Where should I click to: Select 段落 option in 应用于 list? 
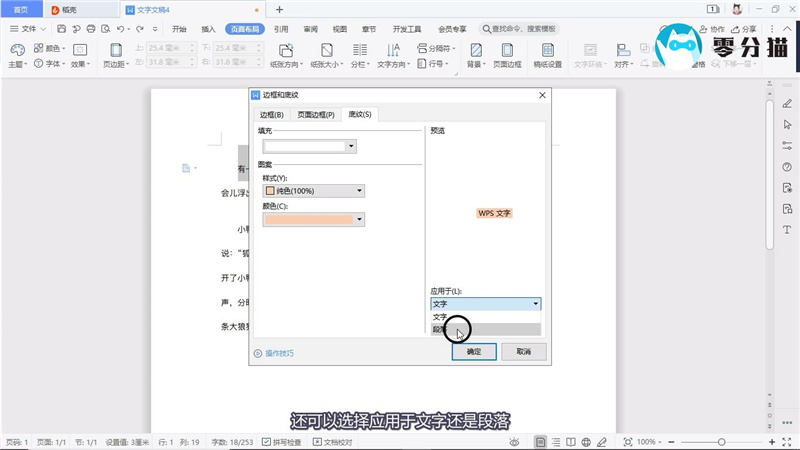[x=485, y=329]
